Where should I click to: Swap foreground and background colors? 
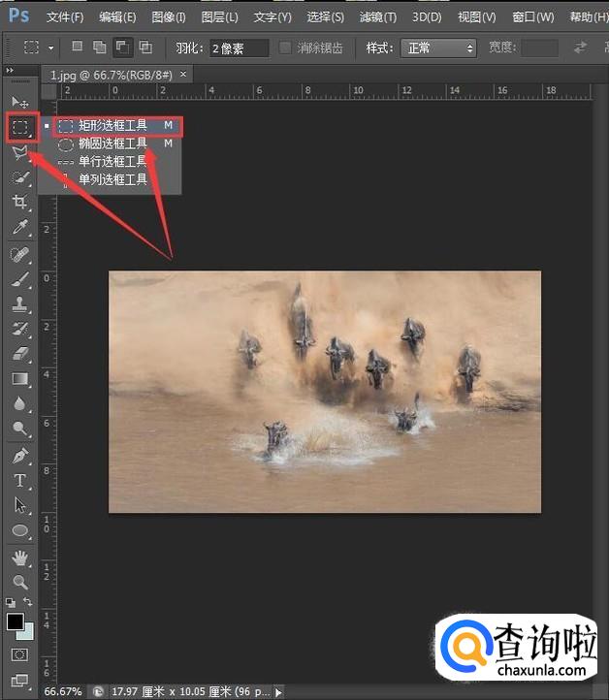pos(28,602)
